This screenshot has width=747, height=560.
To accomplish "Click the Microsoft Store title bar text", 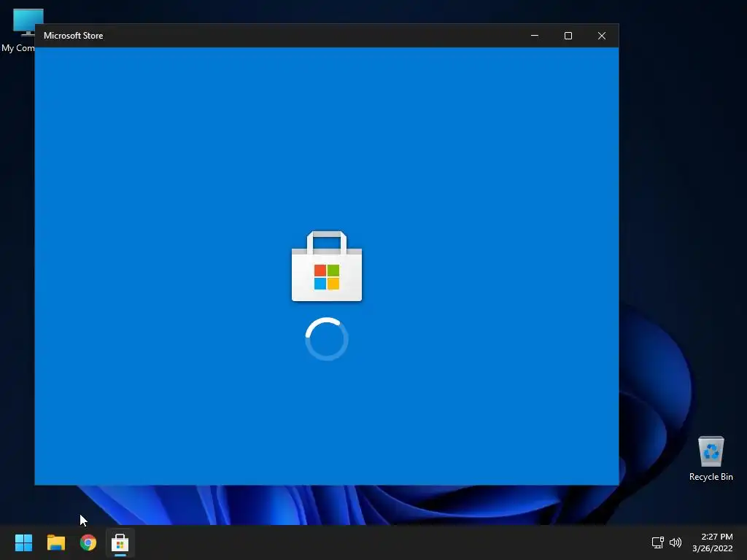I will click(x=74, y=36).
